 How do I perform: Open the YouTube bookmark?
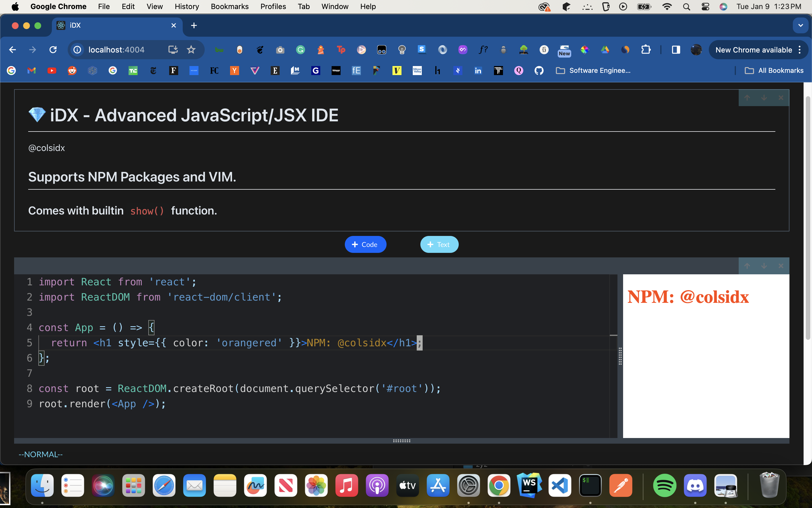click(52, 71)
